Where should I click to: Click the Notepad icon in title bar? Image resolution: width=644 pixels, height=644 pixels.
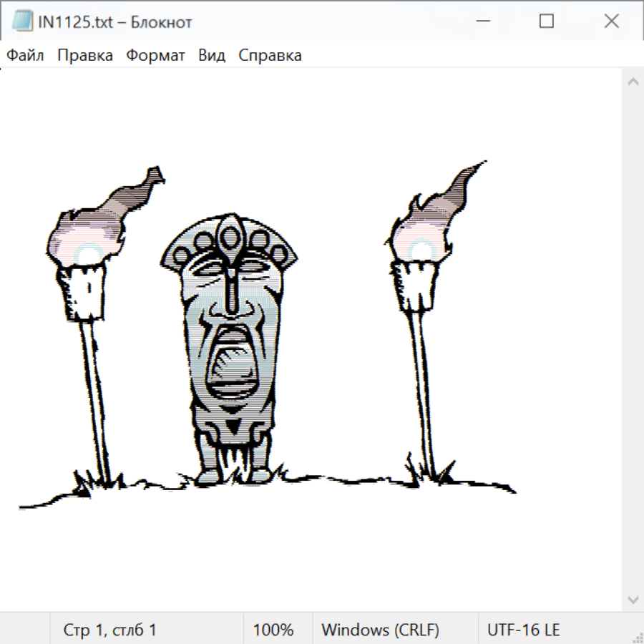tap(23, 21)
